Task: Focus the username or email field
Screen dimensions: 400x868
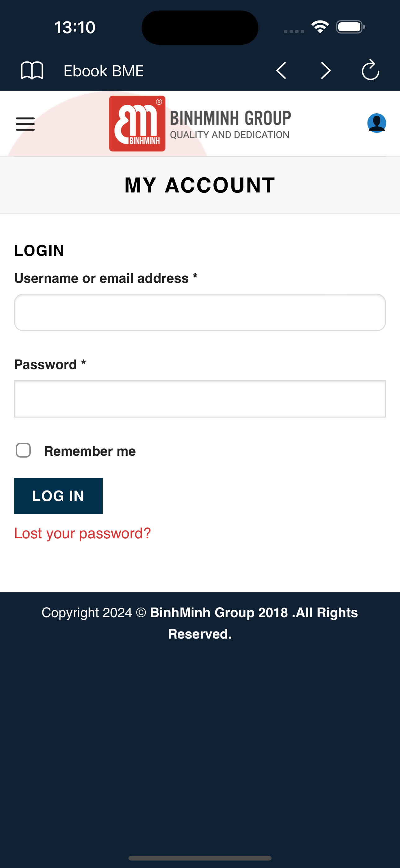Action: (x=200, y=312)
